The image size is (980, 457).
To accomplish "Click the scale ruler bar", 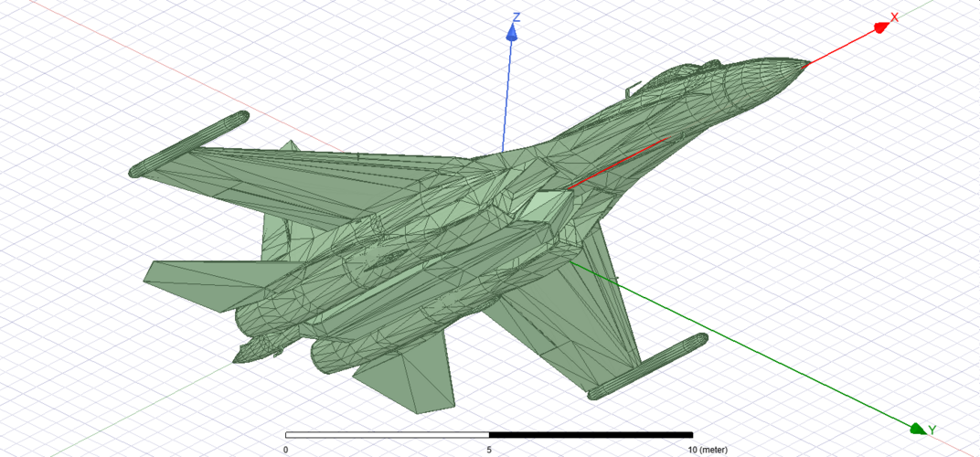I will click(489, 434).
